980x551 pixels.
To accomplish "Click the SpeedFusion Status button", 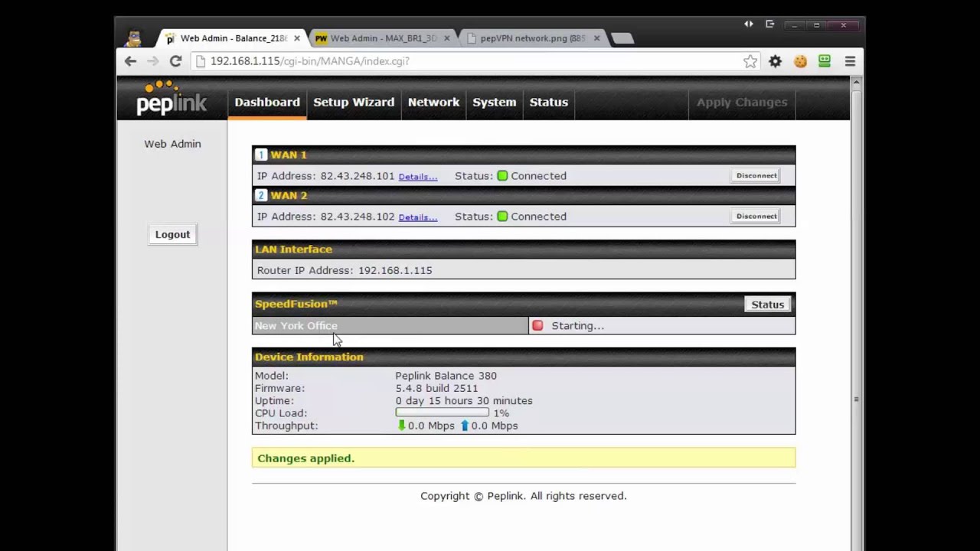I will coord(768,305).
